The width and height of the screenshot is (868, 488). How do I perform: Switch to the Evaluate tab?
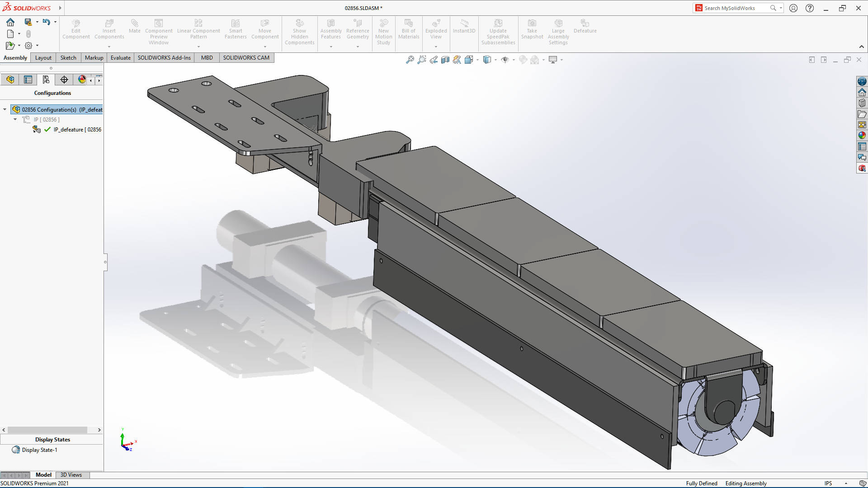click(x=120, y=57)
